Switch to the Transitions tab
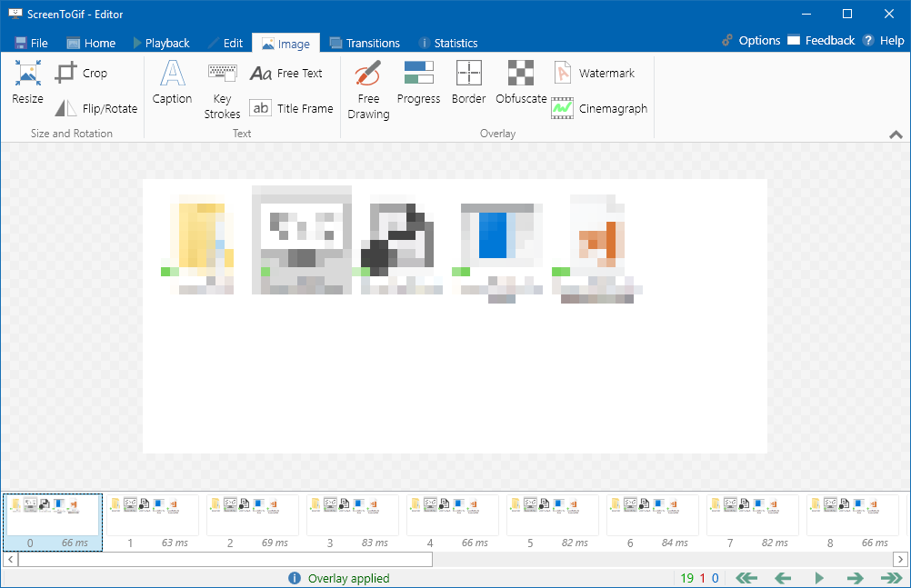 click(365, 43)
